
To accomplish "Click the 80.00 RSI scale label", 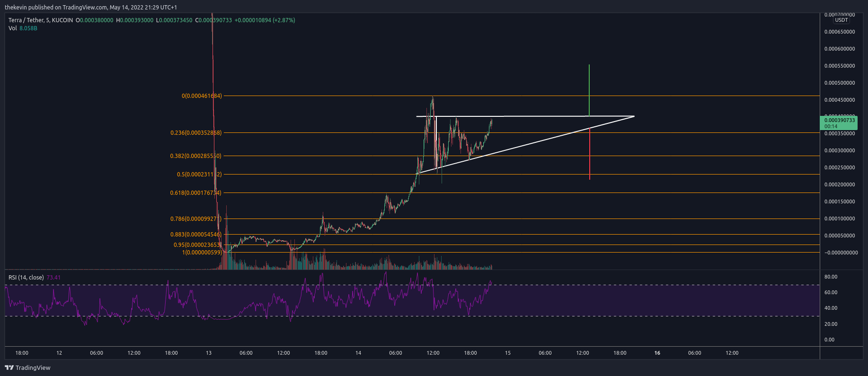I will (x=831, y=277).
